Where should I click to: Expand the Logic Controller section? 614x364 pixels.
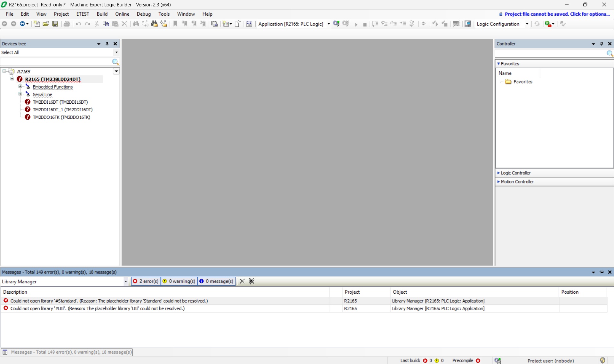[515, 173]
